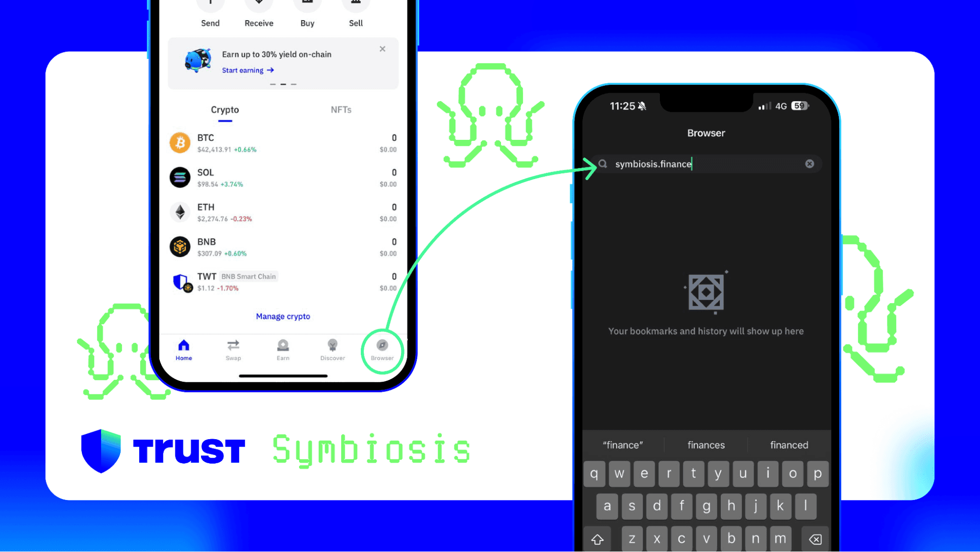Dismiss the 30% yield promo banner

pos(382,49)
